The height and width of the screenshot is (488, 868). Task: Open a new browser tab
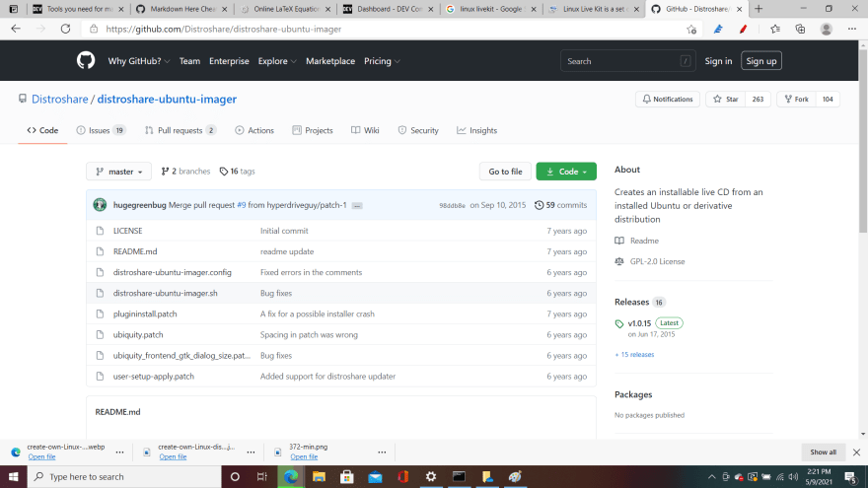coord(759,9)
